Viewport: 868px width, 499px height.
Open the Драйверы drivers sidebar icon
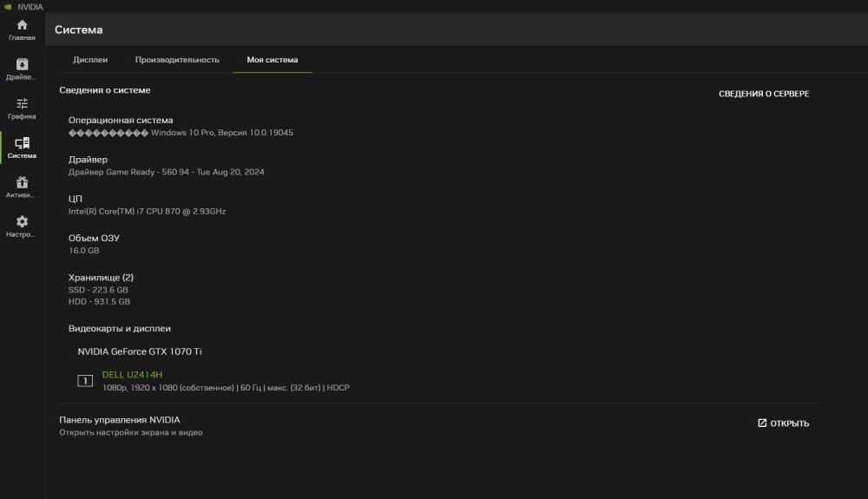(22, 65)
